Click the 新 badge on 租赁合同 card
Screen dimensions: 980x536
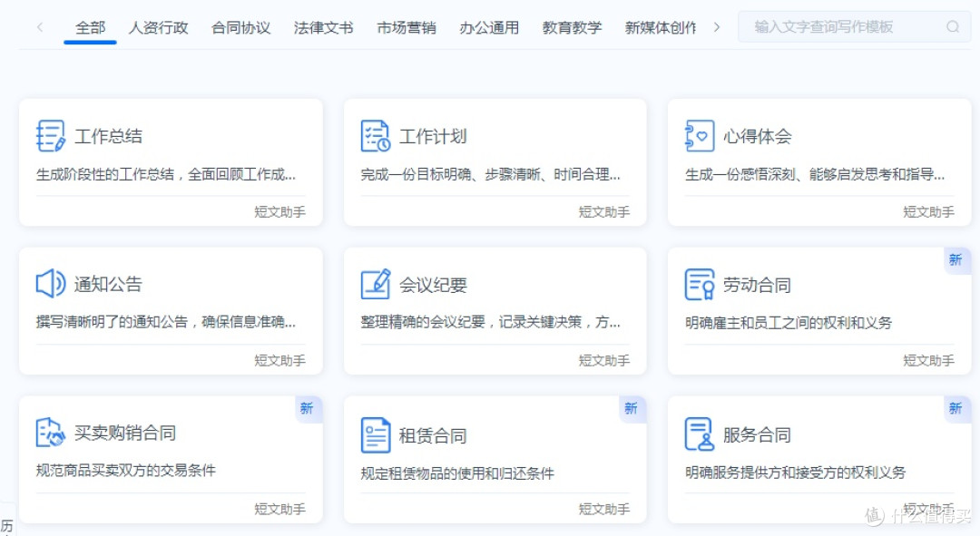pos(632,408)
